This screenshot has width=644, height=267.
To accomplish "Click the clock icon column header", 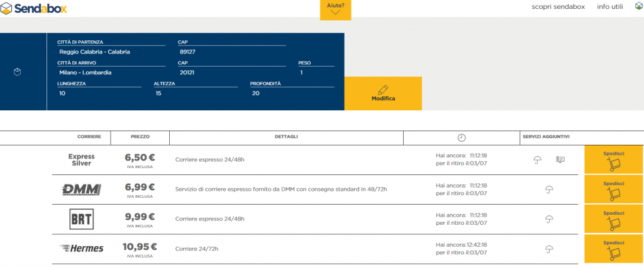I will 462,137.
